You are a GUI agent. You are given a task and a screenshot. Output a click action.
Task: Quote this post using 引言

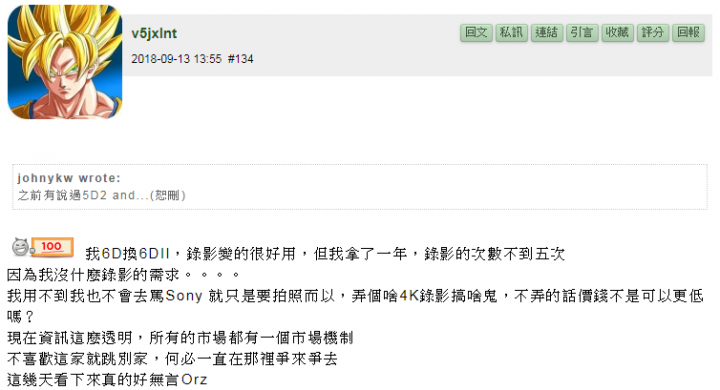[582, 33]
